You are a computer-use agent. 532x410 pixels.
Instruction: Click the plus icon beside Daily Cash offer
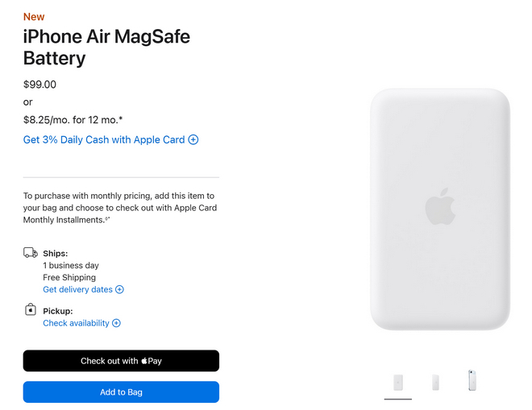193,140
